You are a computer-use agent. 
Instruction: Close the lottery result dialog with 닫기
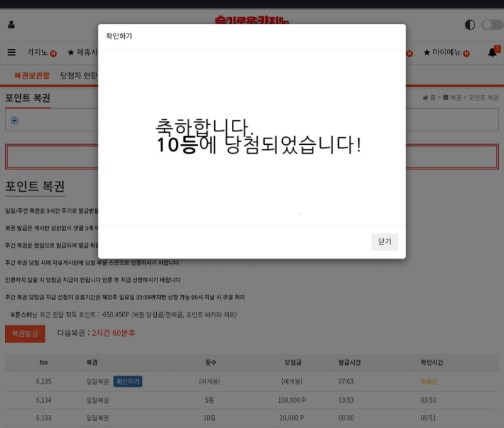[384, 242]
